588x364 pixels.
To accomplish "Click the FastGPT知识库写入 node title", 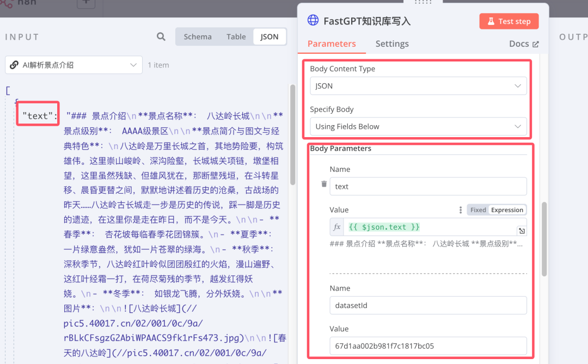I will (367, 21).
